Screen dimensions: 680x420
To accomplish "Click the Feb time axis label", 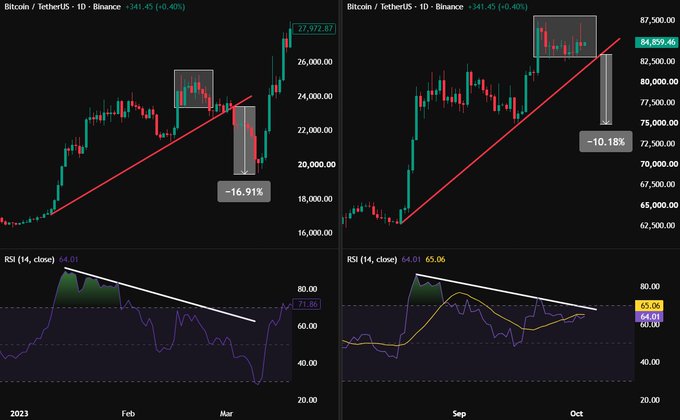I will (x=128, y=413).
